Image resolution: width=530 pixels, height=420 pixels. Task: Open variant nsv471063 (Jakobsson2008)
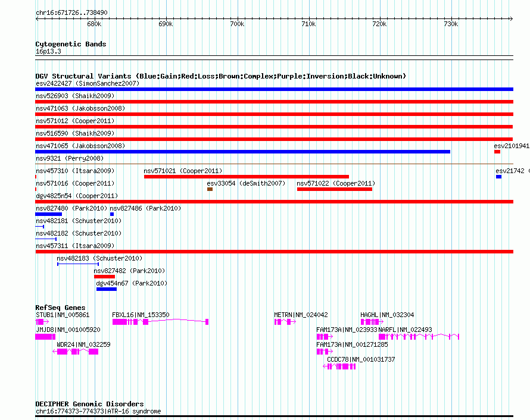point(80,108)
